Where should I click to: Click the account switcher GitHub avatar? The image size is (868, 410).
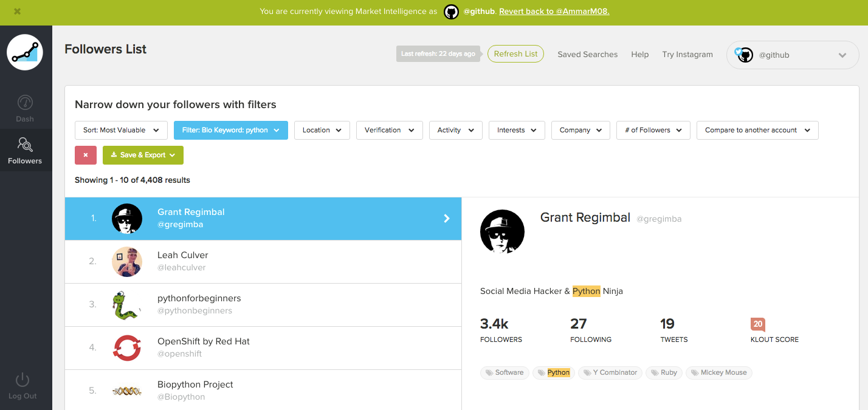click(x=745, y=55)
